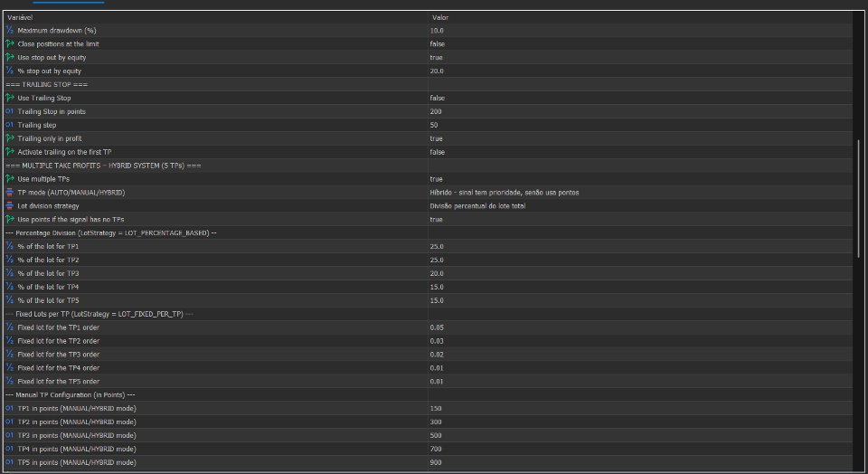Image resolution: width=868 pixels, height=474 pixels.
Task: Click the integer icon beside TP3 in points
Action: pos(9,435)
